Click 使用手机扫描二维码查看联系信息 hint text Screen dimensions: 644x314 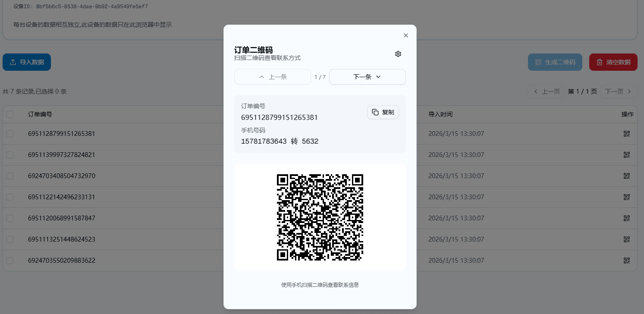tap(320, 285)
